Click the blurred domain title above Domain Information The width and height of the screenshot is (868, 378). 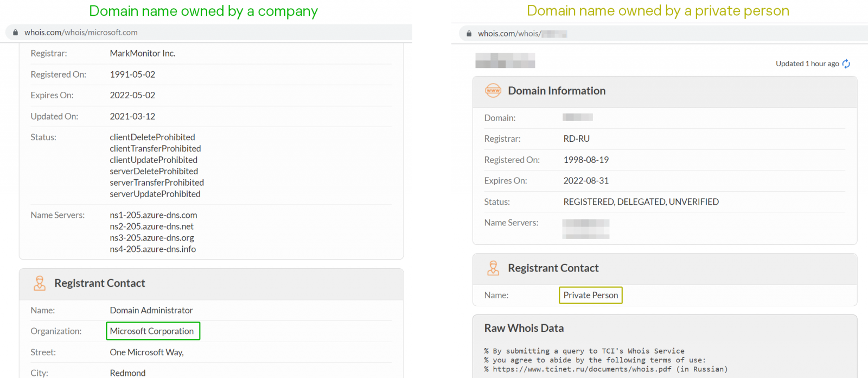click(505, 61)
